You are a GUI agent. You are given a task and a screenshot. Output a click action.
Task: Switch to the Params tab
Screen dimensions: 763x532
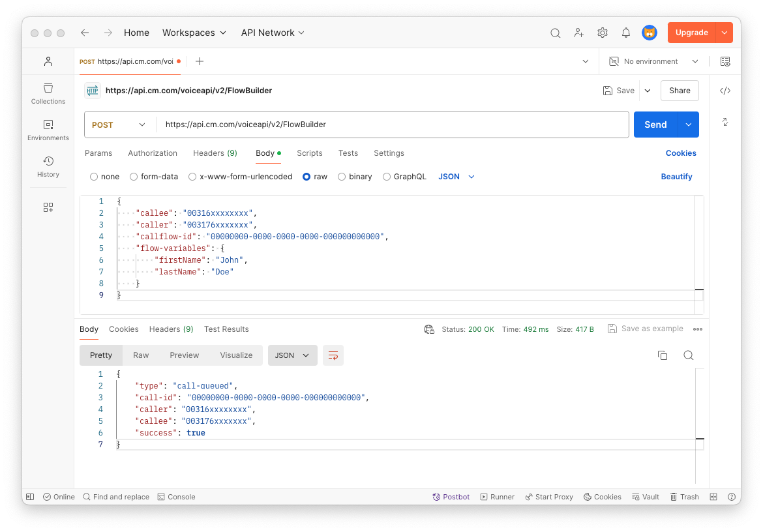point(98,153)
